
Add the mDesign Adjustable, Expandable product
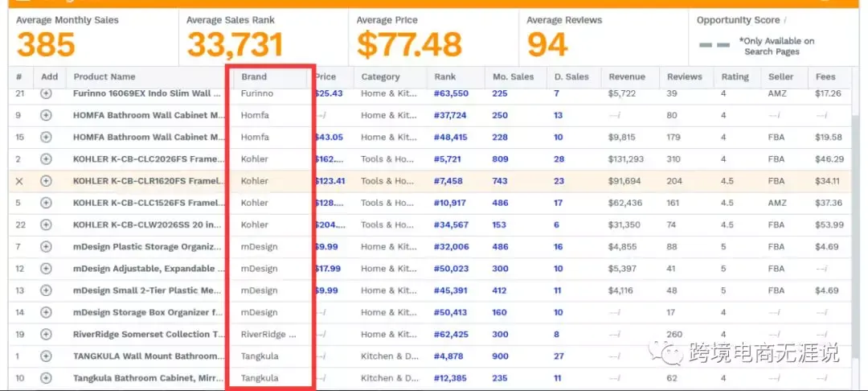coord(46,269)
